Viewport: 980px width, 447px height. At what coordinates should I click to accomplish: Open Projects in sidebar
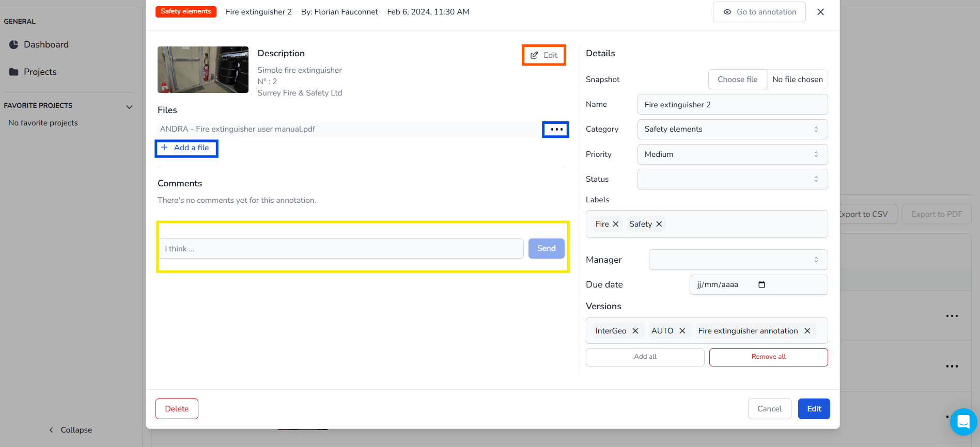point(40,72)
